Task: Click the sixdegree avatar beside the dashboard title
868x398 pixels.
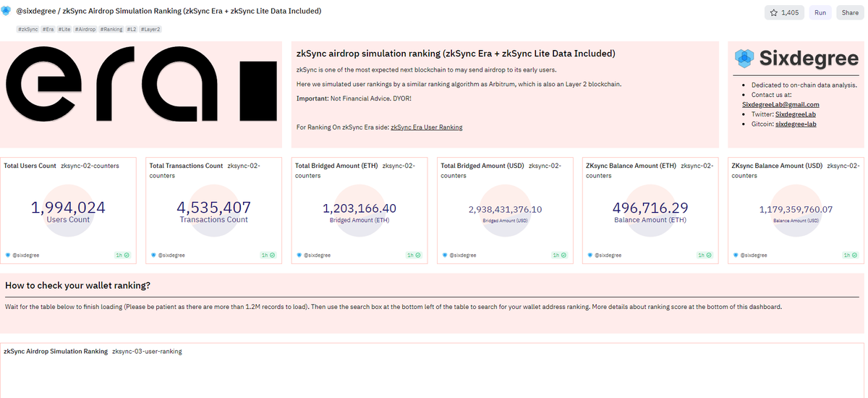Action: (x=7, y=11)
